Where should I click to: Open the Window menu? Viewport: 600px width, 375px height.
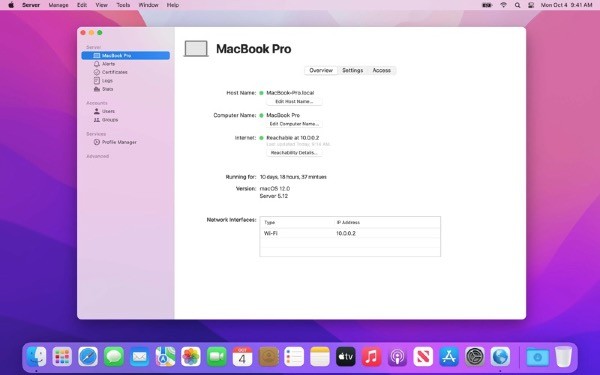(148, 5)
